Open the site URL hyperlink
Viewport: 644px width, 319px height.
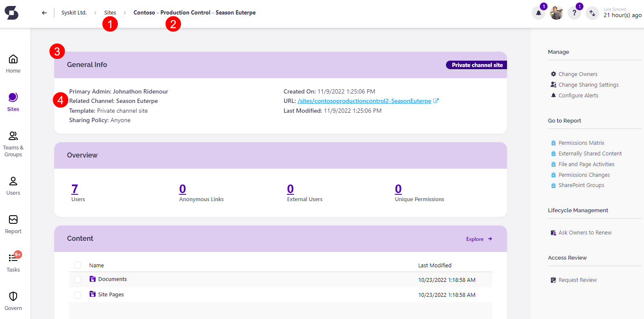[364, 101]
